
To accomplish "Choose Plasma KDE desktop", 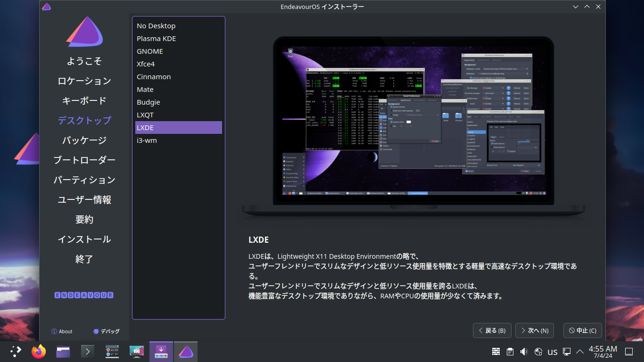I will click(179, 39).
